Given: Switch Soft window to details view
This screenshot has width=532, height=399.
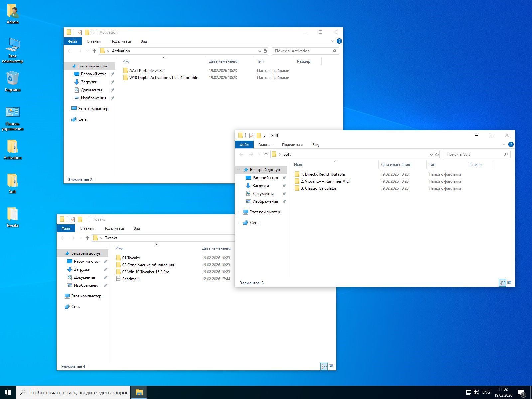Looking at the screenshot, I should (502, 283).
